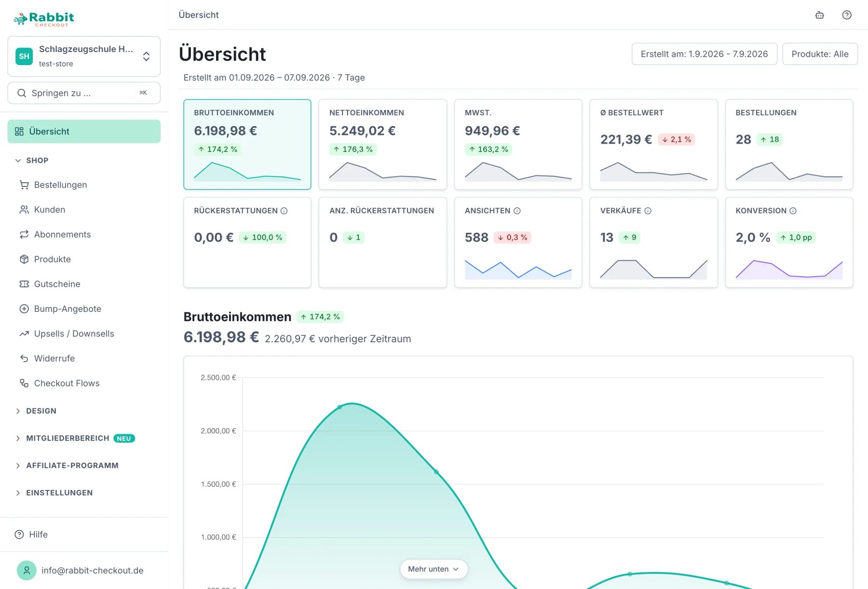Click the Mehr unten scroll button
This screenshot has height=589, width=868.
coord(434,569)
